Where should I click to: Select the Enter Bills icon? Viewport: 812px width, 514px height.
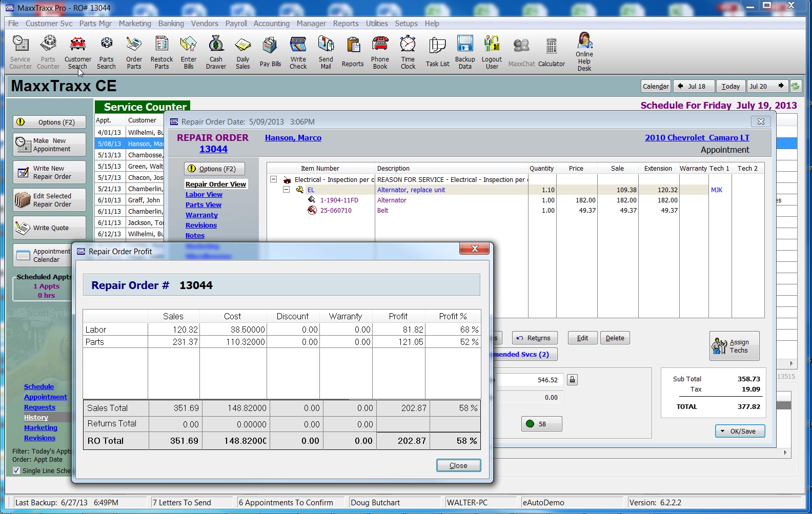(189, 52)
